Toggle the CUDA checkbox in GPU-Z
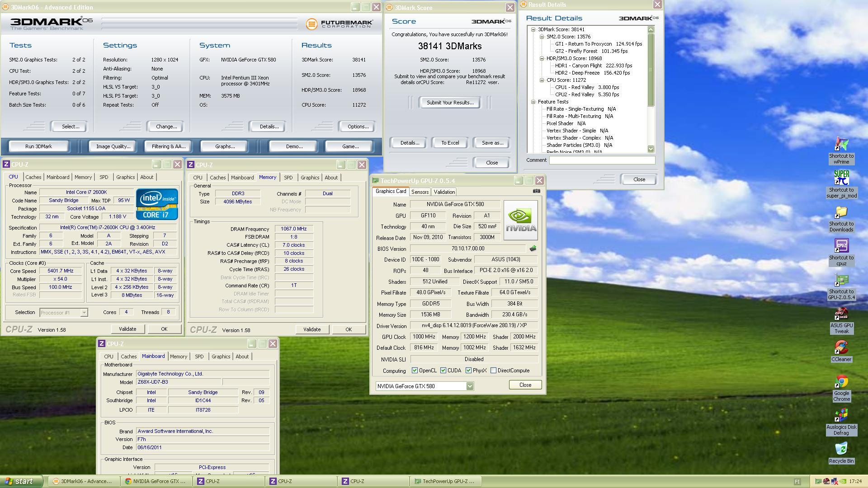 [443, 371]
